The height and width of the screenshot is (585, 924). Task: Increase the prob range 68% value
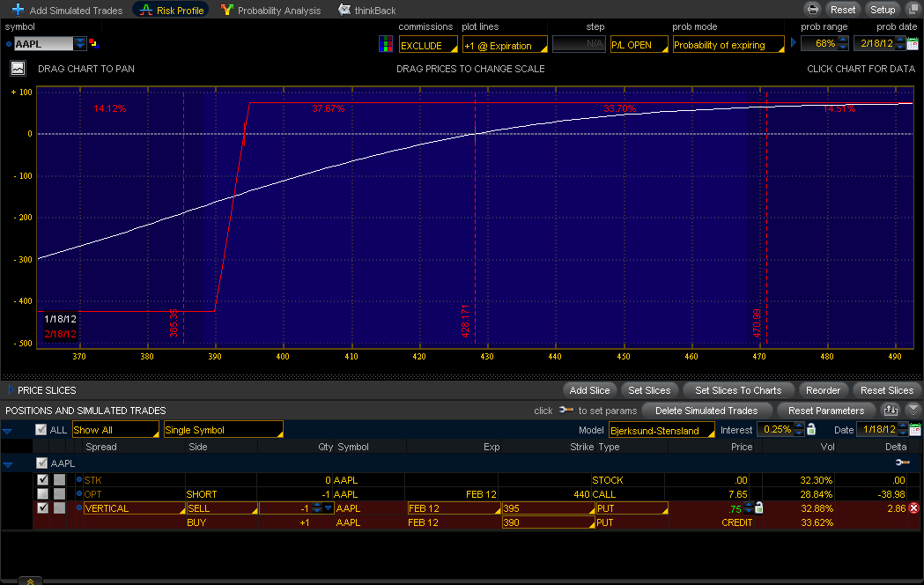coord(843,40)
